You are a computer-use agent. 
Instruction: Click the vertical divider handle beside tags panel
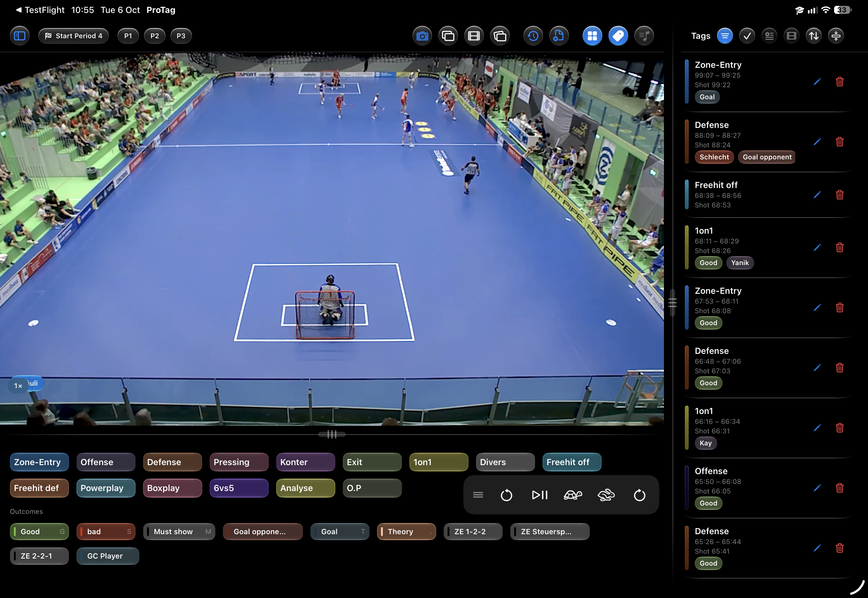click(673, 303)
